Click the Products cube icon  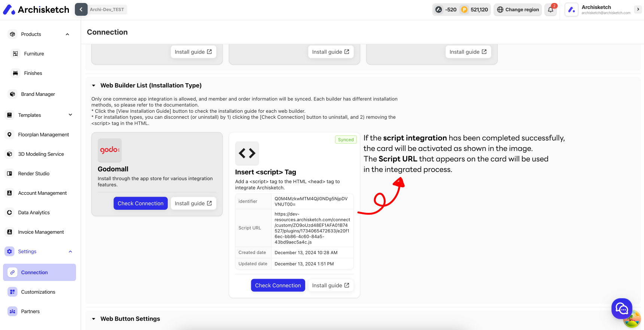[13, 34]
